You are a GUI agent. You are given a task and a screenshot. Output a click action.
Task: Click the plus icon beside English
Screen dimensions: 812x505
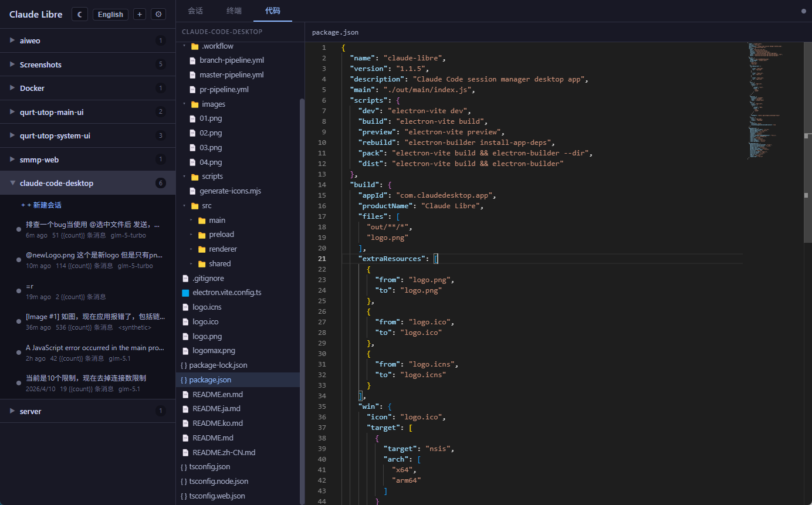140,14
